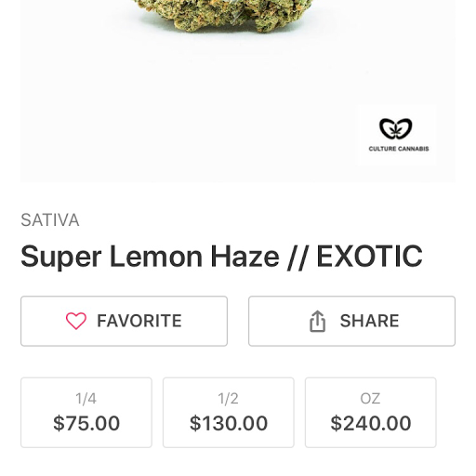This screenshot has height=476, width=476.
Task: Click the CULTURE CANNABIS brand text
Action: 399,149
